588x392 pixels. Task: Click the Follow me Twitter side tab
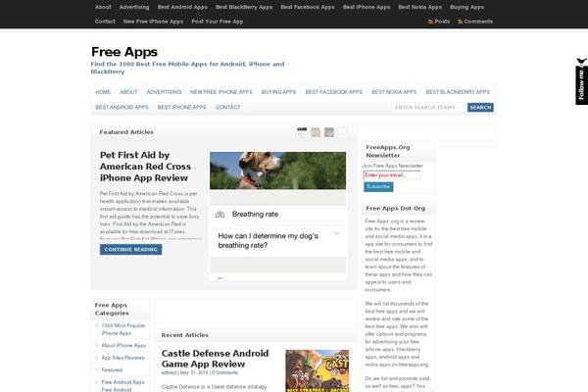point(581,81)
